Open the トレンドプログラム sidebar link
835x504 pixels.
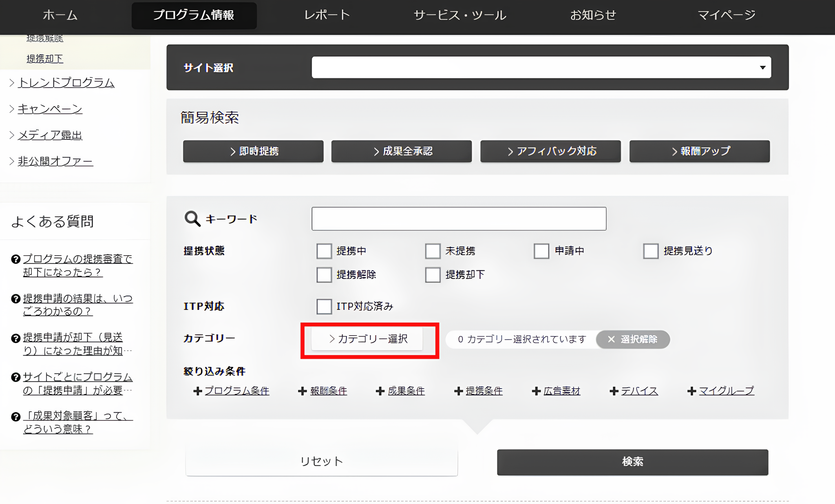pos(66,82)
